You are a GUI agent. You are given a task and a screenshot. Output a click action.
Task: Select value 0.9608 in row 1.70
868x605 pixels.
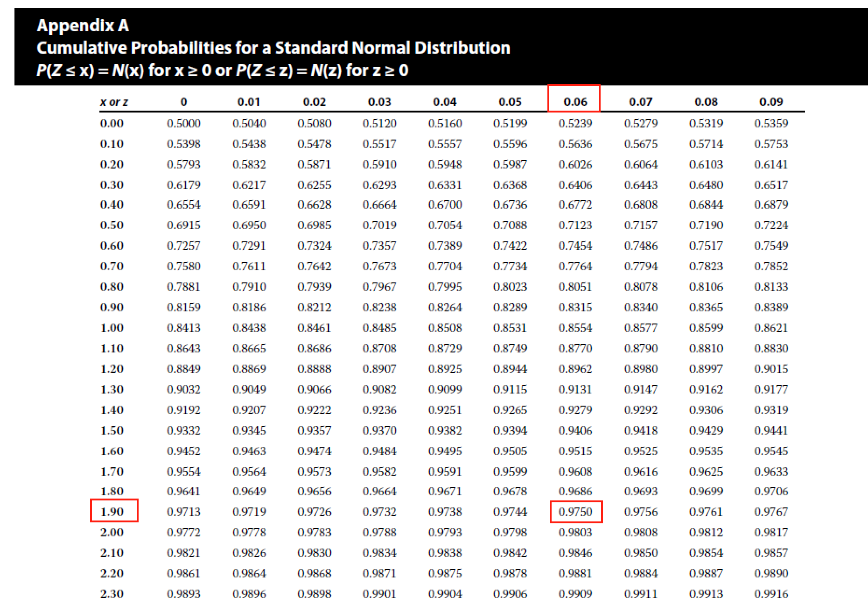[575, 471]
